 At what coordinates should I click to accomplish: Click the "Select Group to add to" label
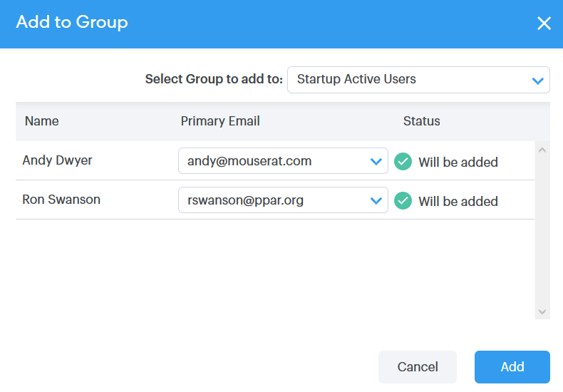pos(214,79)
